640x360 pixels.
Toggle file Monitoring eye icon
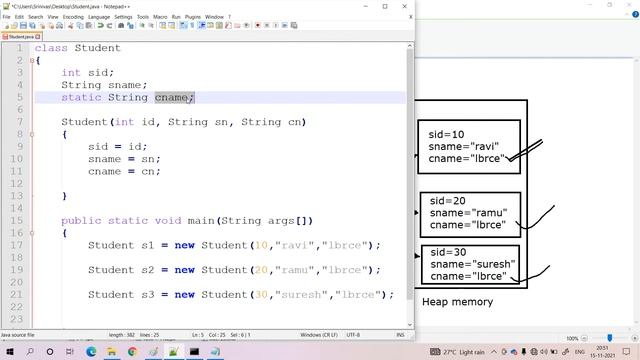tap(247, 25)
